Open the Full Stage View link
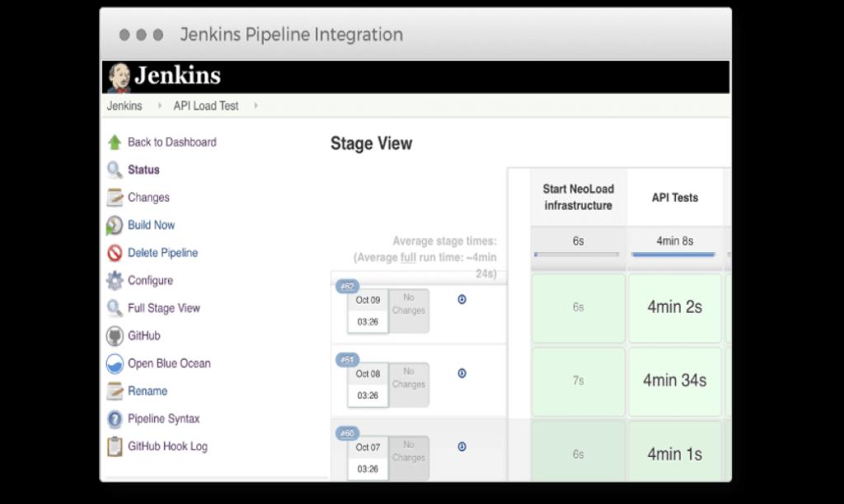 point(163,308)
